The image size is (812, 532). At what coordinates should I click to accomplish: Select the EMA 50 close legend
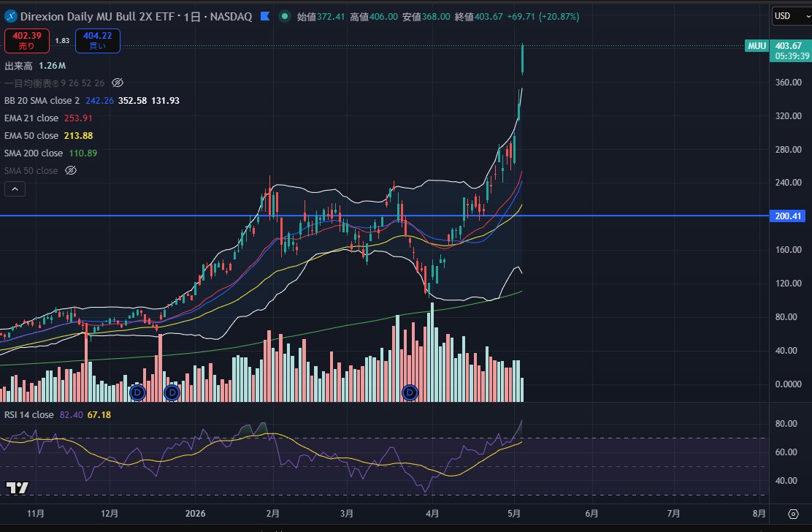point(31,136)
